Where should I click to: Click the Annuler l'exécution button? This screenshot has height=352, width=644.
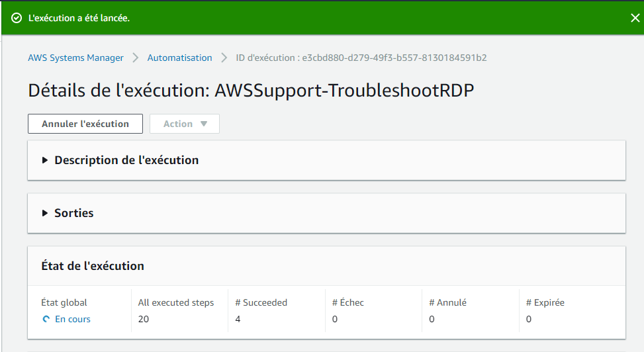pyautogui.click(x=85, y=124)
